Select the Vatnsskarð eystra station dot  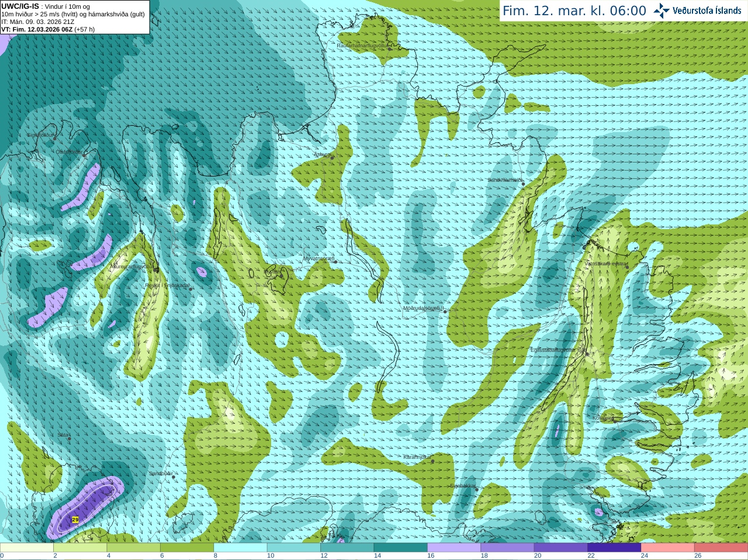628,267
